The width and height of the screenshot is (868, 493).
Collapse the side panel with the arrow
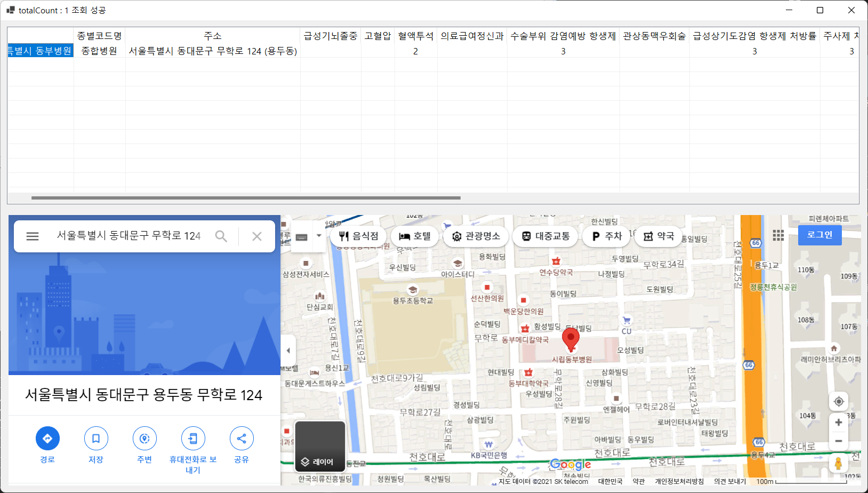tap(288, 351)
